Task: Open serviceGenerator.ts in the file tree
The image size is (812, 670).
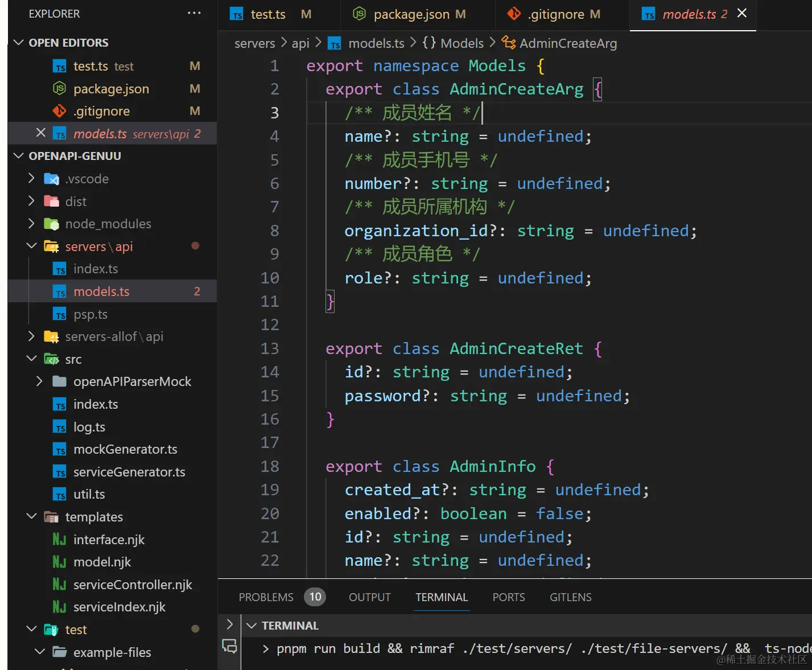Action: pos(112,472)
